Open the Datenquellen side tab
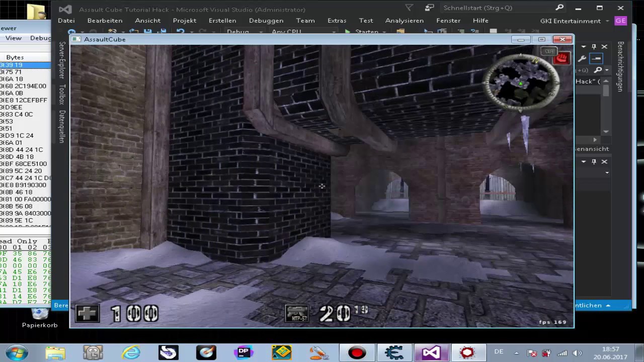Viewport: 644px width, 362px height. coord(62,126)
